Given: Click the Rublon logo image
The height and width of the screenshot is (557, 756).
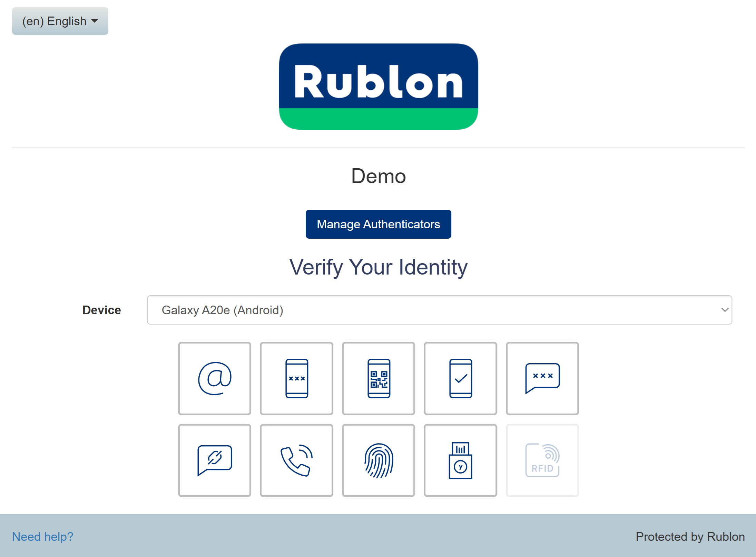Looking at the screenshot, I should pyautogui.click(x=378, y=86).
